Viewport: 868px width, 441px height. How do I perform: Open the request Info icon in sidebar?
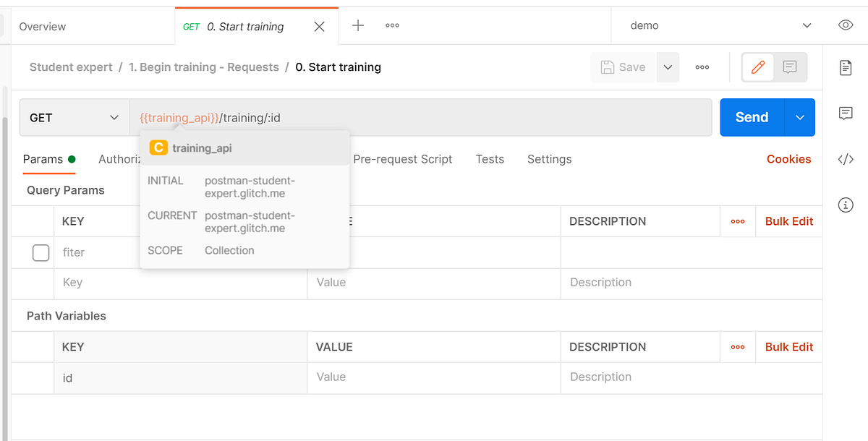click(846, 205)
